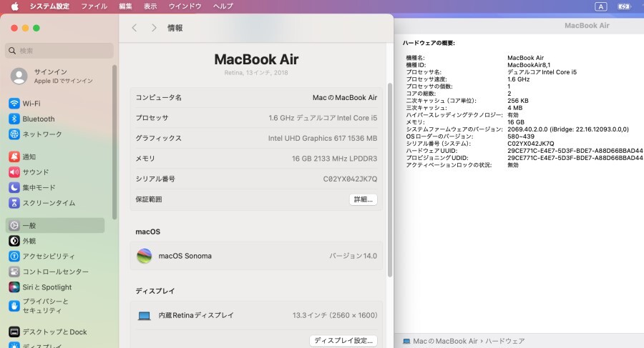Click 16 GB 2133 MHz LPDDR3 value
The width and height of the screenshot is (644, 348).
point(334,159)
